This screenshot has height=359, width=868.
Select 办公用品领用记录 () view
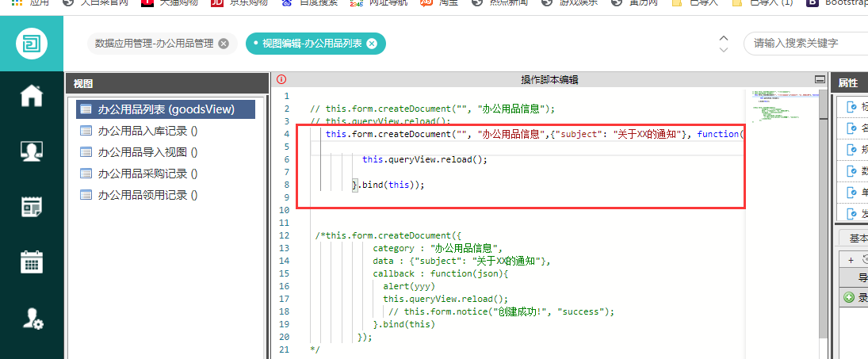[147, 195]
